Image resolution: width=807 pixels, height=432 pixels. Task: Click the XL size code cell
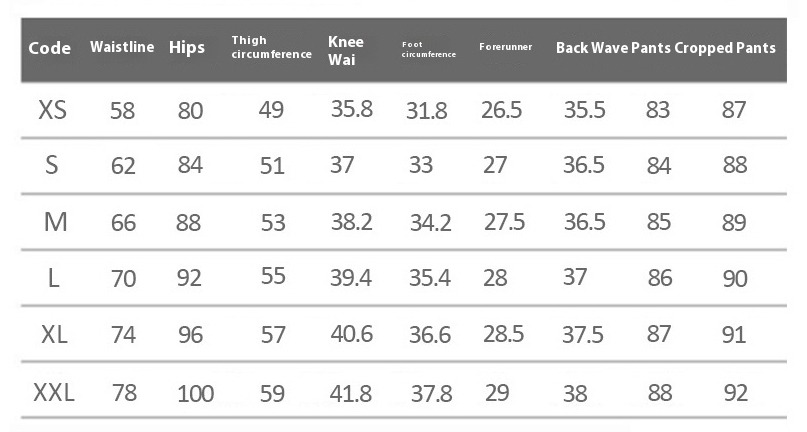click(54, 335)
